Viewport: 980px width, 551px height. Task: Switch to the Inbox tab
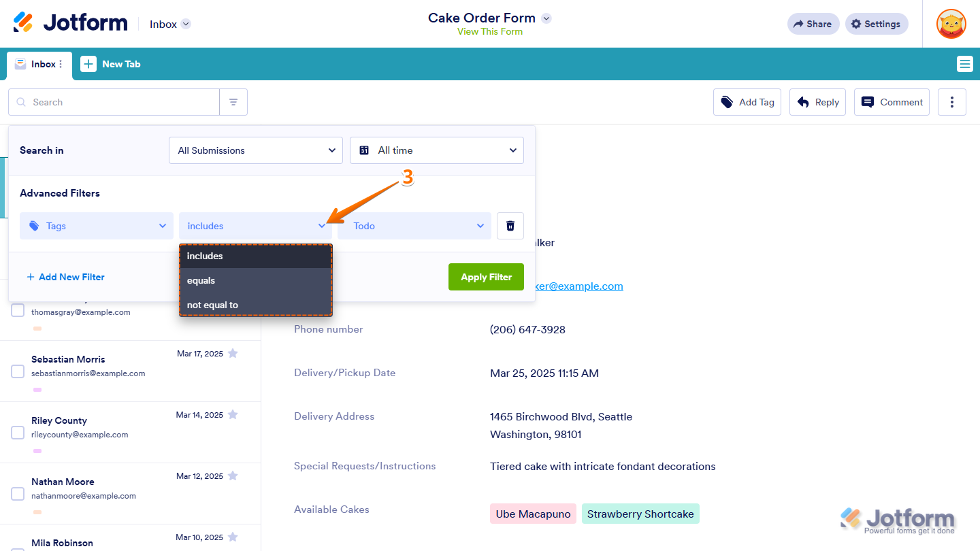[x=39, y=64]
